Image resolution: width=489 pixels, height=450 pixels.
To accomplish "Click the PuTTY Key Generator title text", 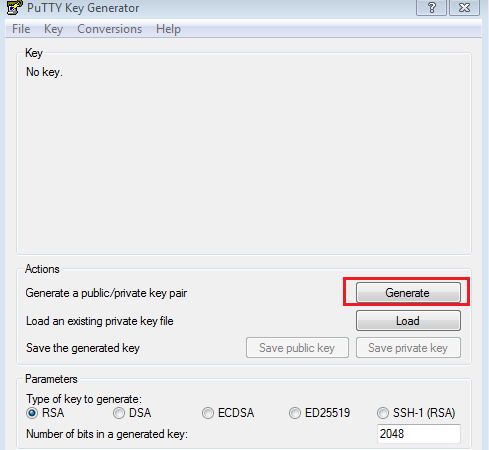I will (x=83, y=8).
